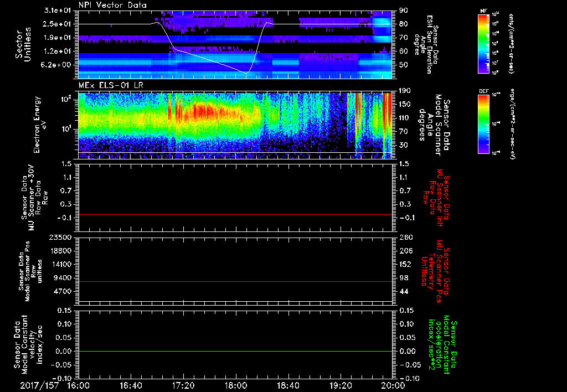Click the '206' telemetry position tick value

(x=405, y=251)
